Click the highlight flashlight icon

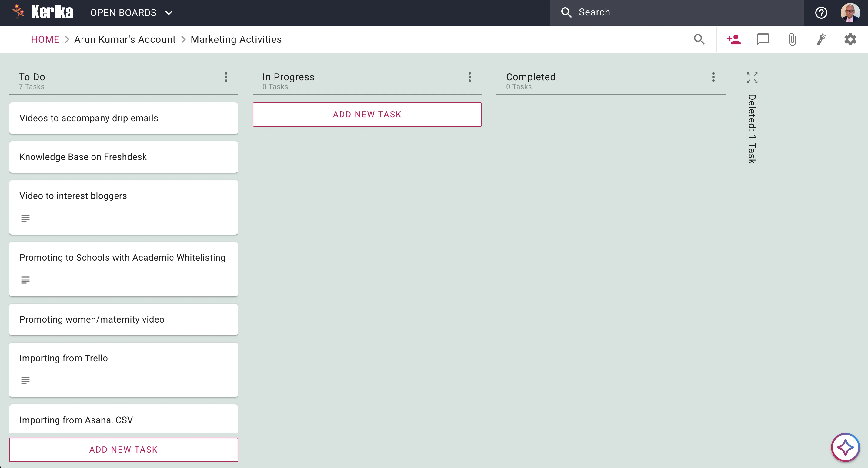[x=821, y=39]
